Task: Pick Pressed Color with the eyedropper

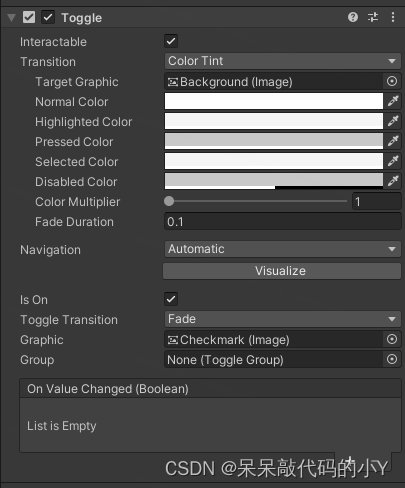Action: pos(393,141)
